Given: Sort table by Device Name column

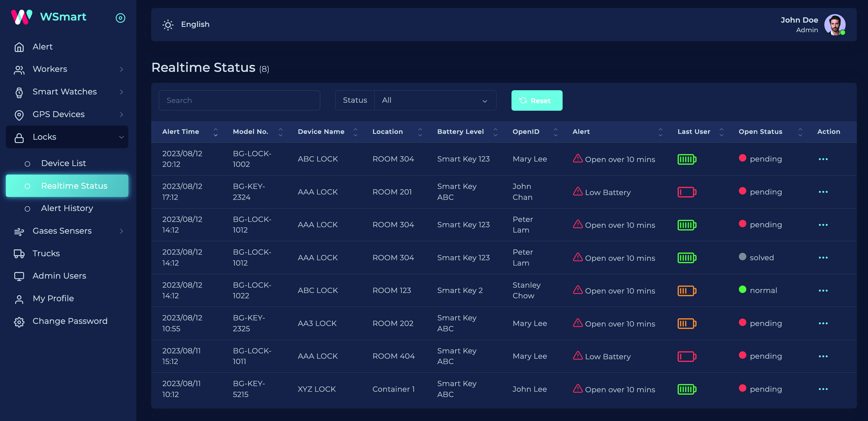Looking at the screenshot, I should tap(355, 132).
